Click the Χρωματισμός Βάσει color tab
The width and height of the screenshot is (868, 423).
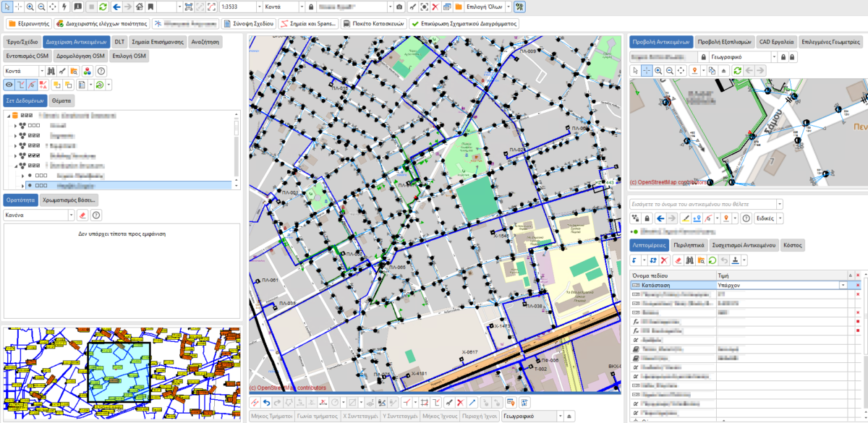69,200
